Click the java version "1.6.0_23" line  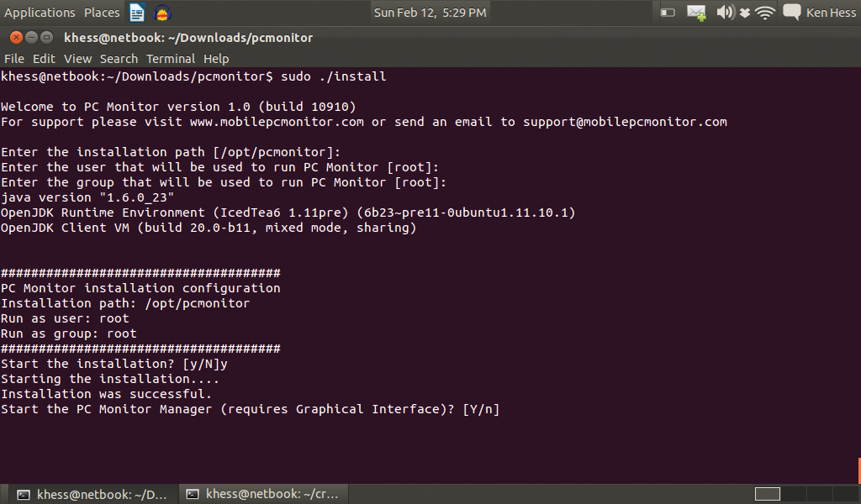pos(87,197)
